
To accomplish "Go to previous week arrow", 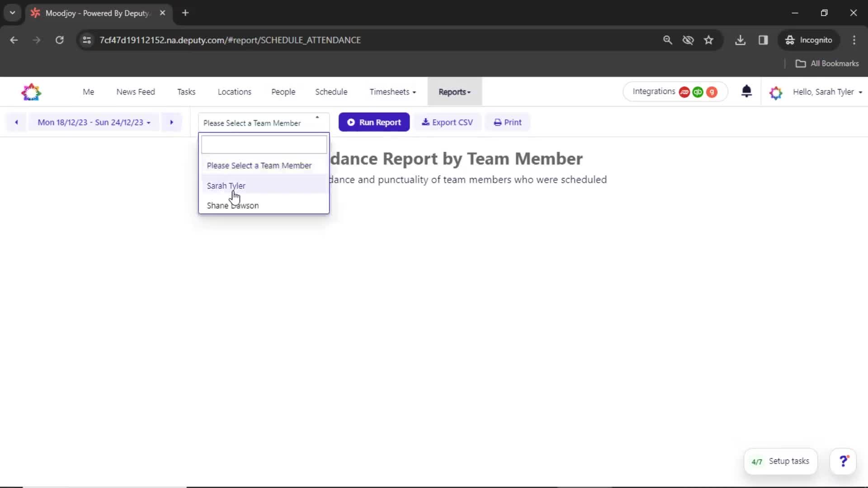I will tap(16, 122).
